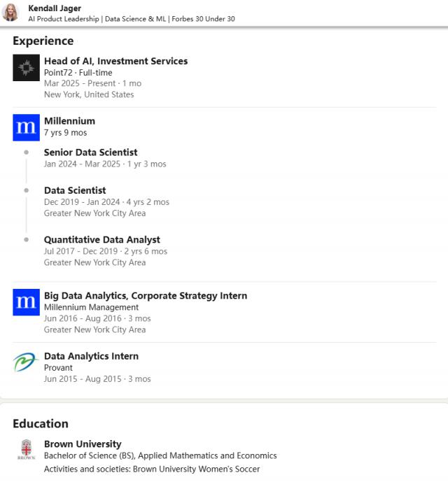The width and height of the screenshot is (448, 482).
Task: Click the Experience section heading
Action: pos(43,41)
